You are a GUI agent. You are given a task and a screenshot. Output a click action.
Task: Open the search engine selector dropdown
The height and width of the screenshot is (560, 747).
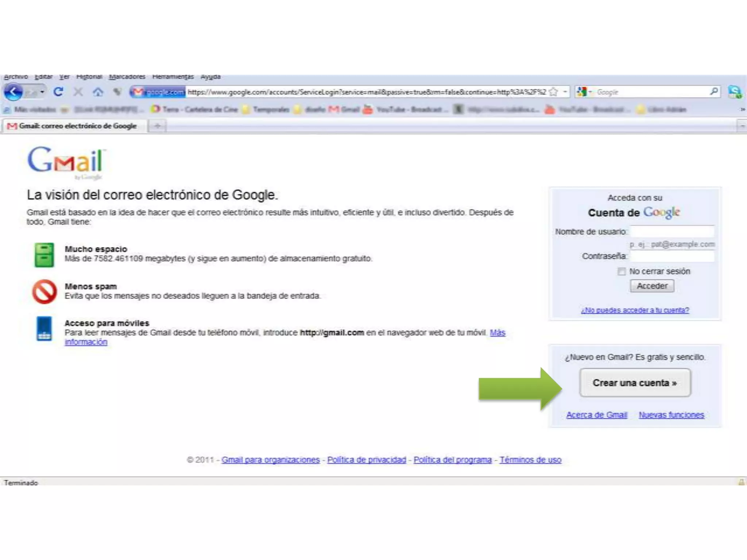[584, 92]
